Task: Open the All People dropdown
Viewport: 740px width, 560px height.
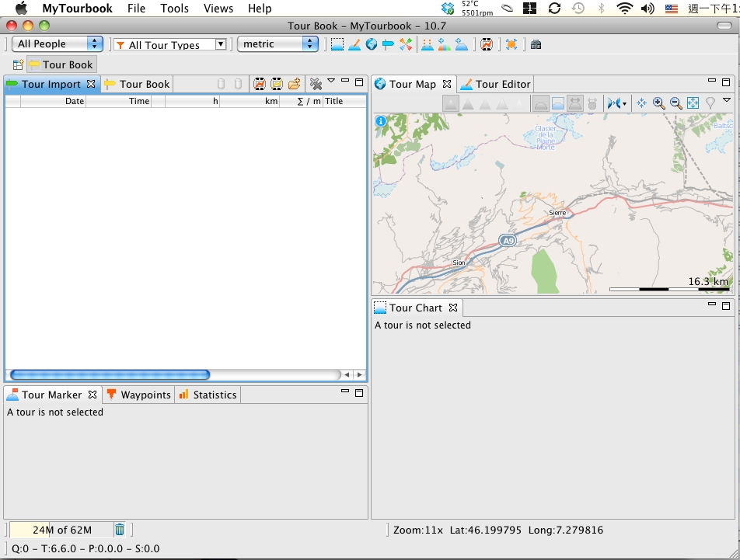Action: (x=57, y=43)
